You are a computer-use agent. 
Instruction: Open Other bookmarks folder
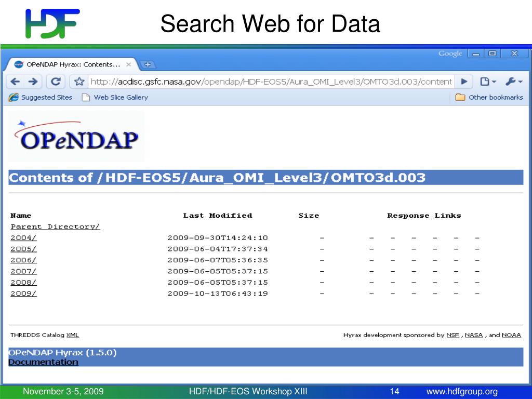pyautogui.click(x=489, y=97)
